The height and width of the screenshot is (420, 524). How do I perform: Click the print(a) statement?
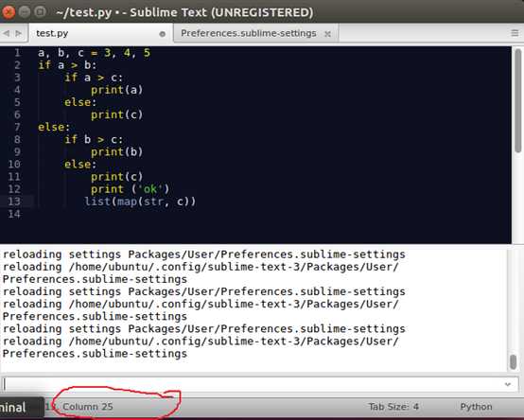click(x=116, y=90)
